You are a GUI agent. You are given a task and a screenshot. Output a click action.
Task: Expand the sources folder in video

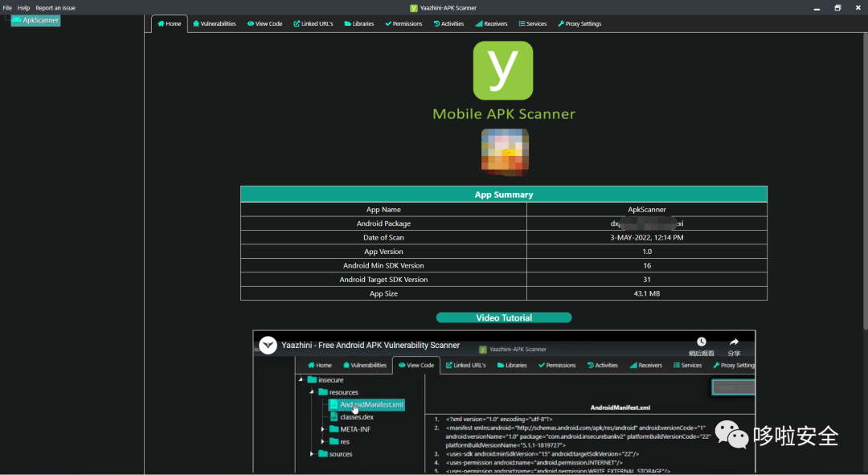pyautogui.click(x=312, y=454)
